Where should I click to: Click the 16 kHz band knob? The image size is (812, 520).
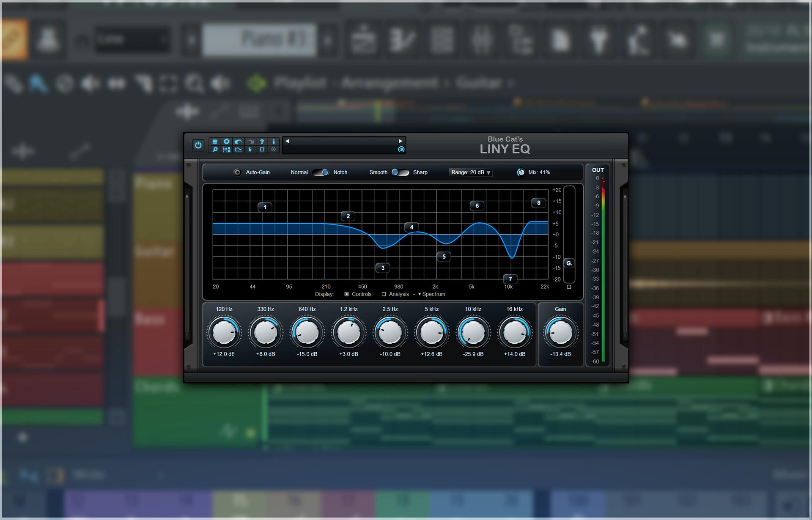pos(515,332)
